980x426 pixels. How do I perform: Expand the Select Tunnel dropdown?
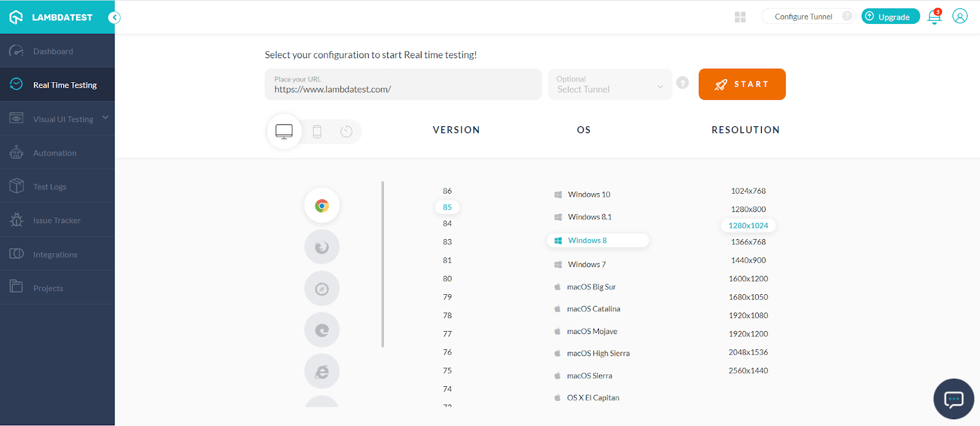point(609,85)
